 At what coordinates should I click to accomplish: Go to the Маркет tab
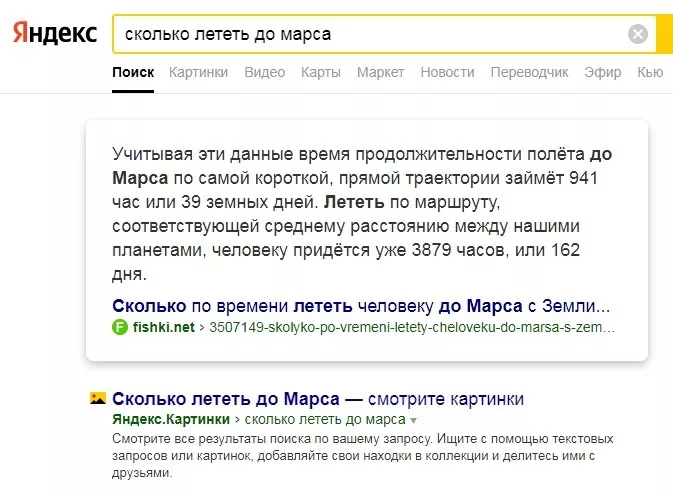pyautogui.click(x=380, y=72)
